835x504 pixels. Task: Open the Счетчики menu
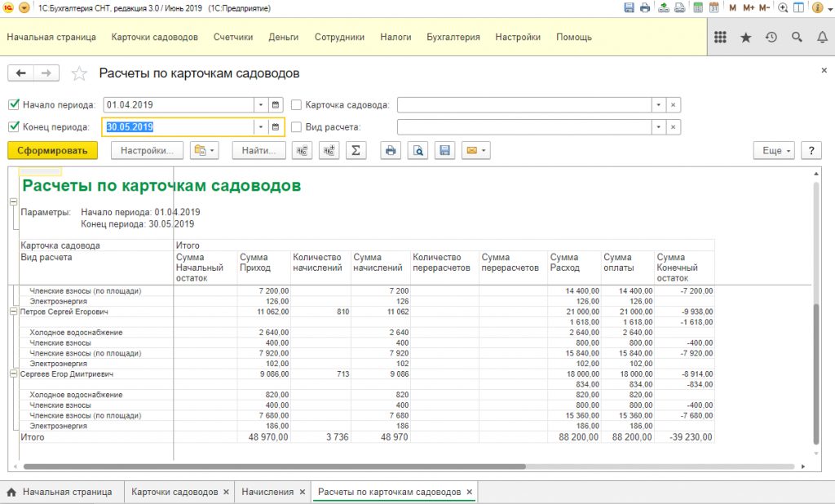tap(233, 38)
